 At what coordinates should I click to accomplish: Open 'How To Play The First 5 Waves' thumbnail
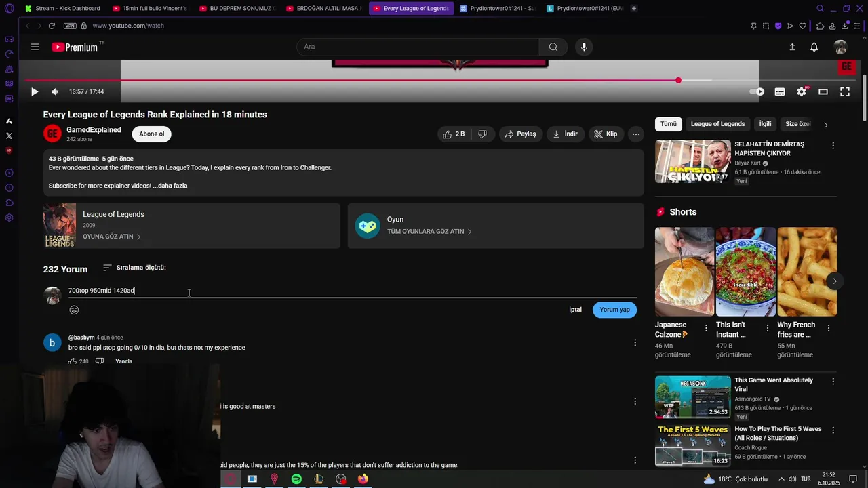click(x=692, y=445)
